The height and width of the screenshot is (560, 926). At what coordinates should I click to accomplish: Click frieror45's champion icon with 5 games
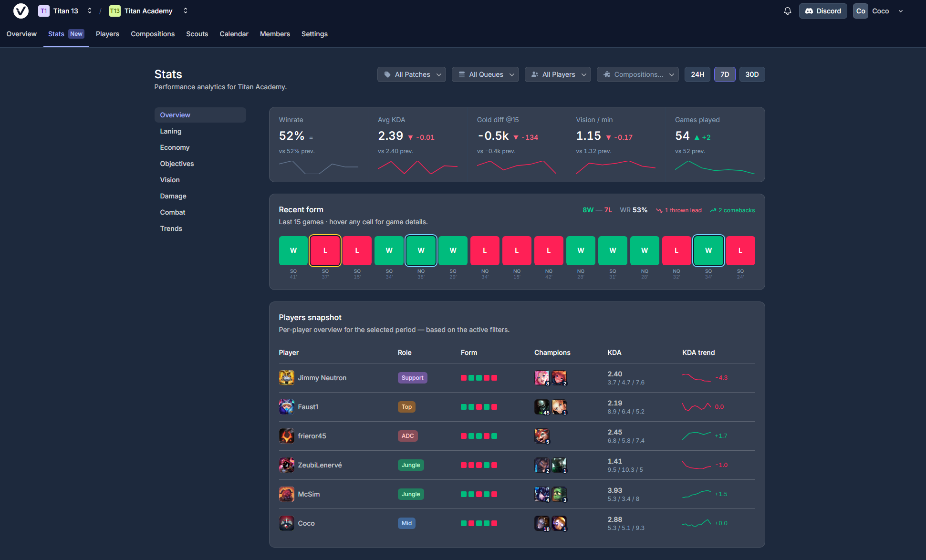542,436
